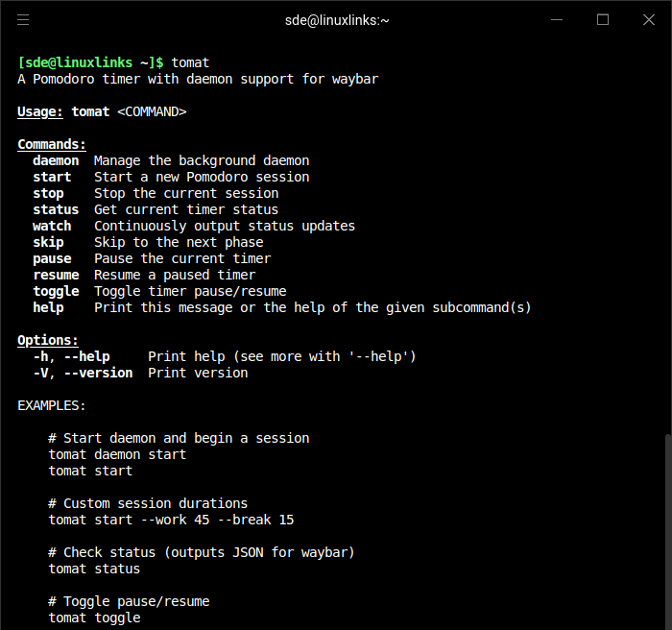
Task: Click the window title sde@linuxlinks:~
Action: [337, 20]
